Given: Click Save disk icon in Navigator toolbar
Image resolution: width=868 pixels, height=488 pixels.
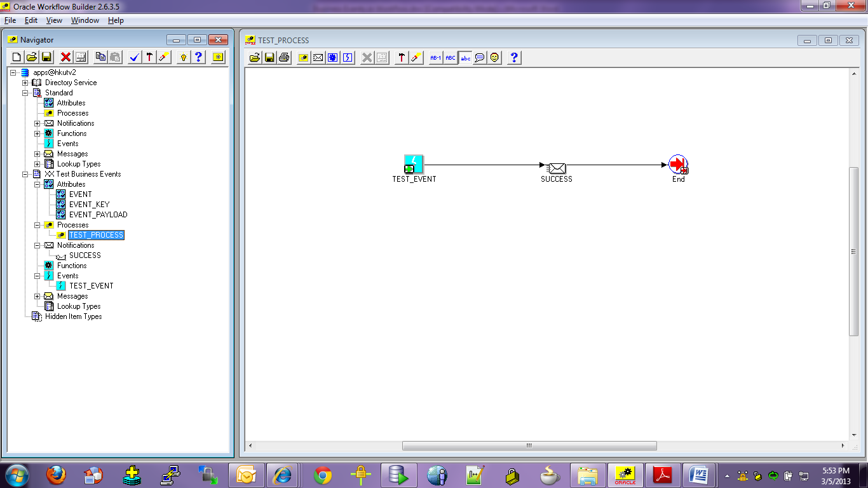Looking at the screenshot, I should point(46,57).
